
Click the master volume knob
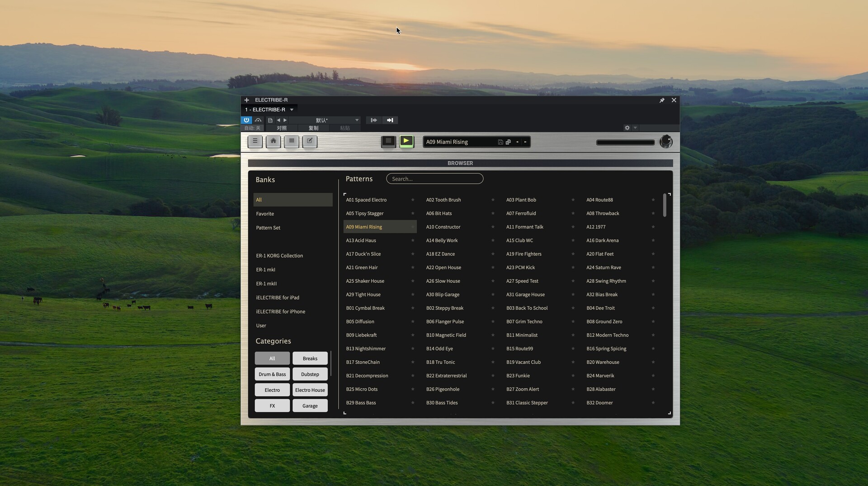(x=666, y=142)
